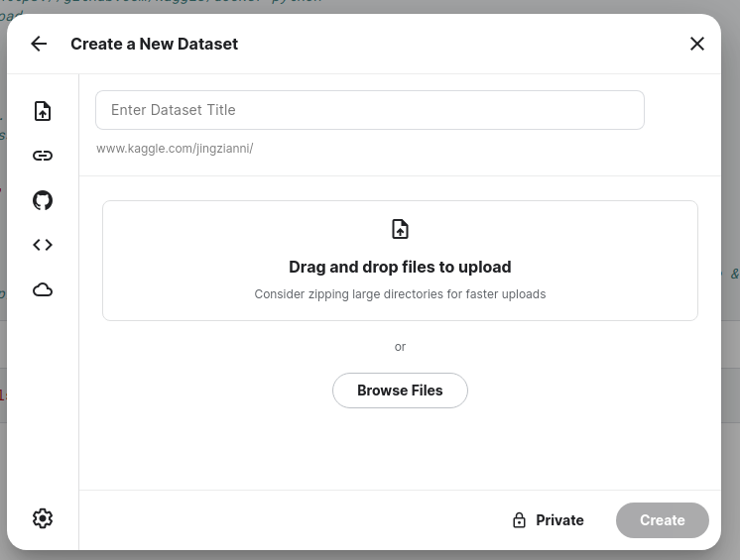
Task: Select the notebook output code icon
Action: click(x=43, y=245)
